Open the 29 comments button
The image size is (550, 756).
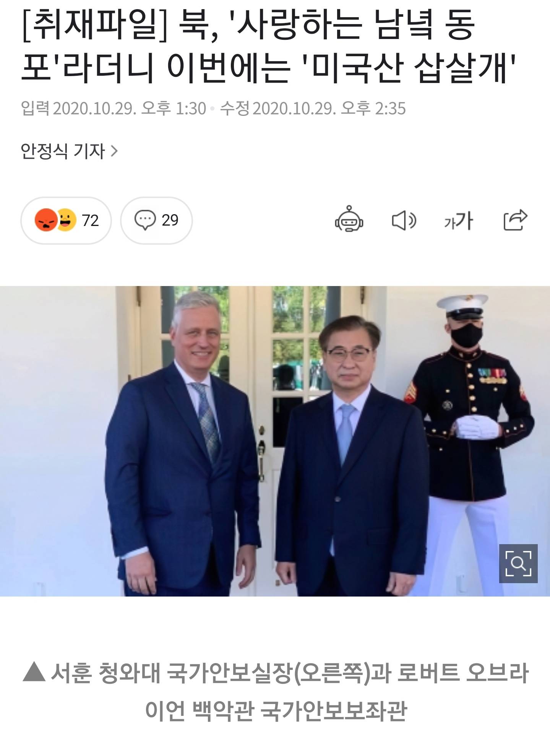click(156, 220)
